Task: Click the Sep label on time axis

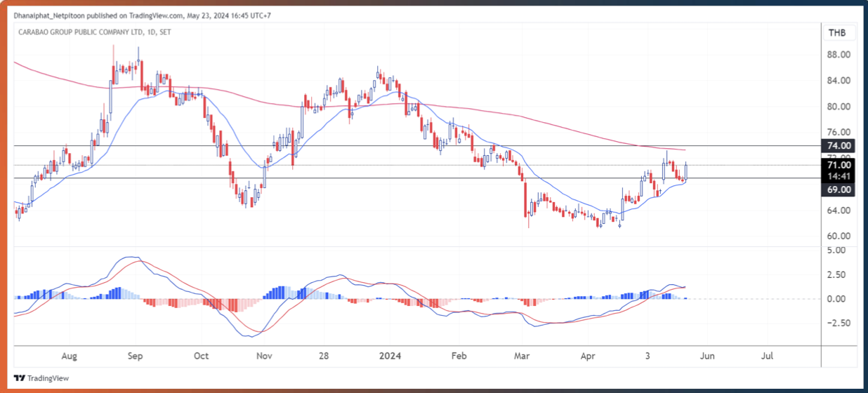Action: [136, 356]
